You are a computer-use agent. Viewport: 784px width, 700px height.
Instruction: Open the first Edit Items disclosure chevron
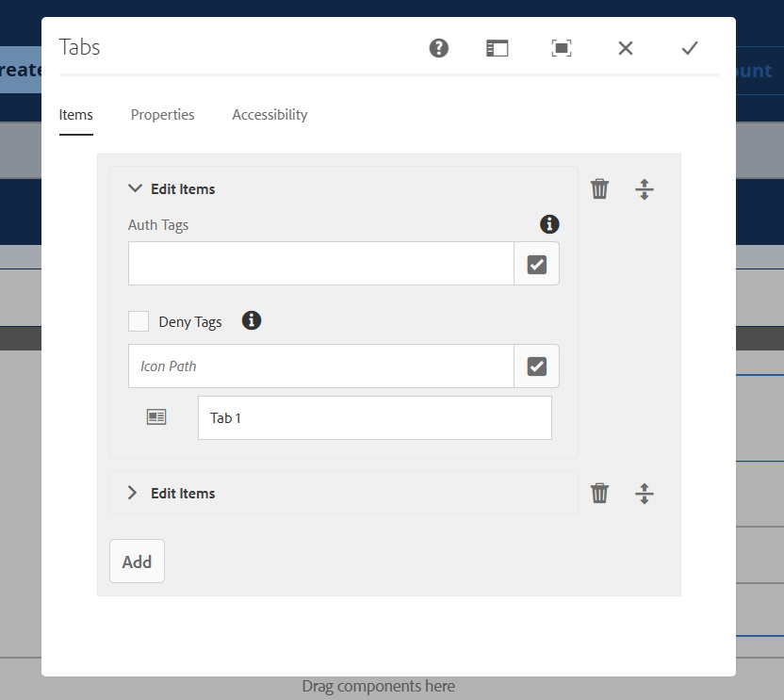point(135,187)
